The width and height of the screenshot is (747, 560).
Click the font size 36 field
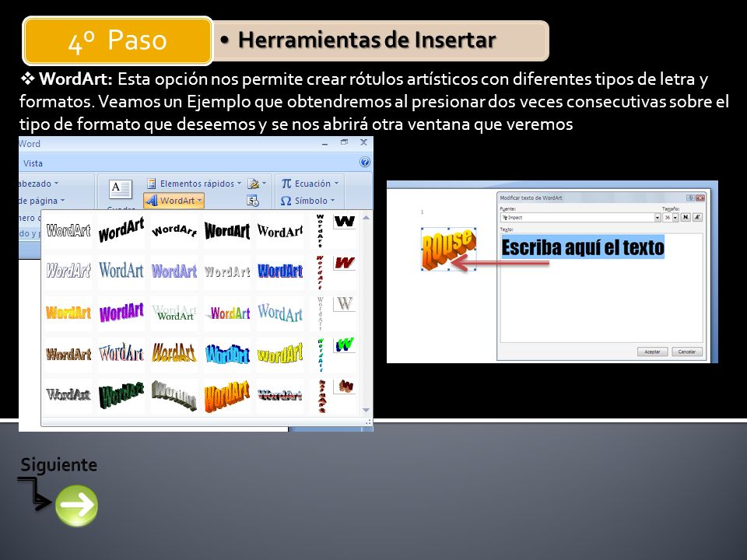(x=667, y=218)
